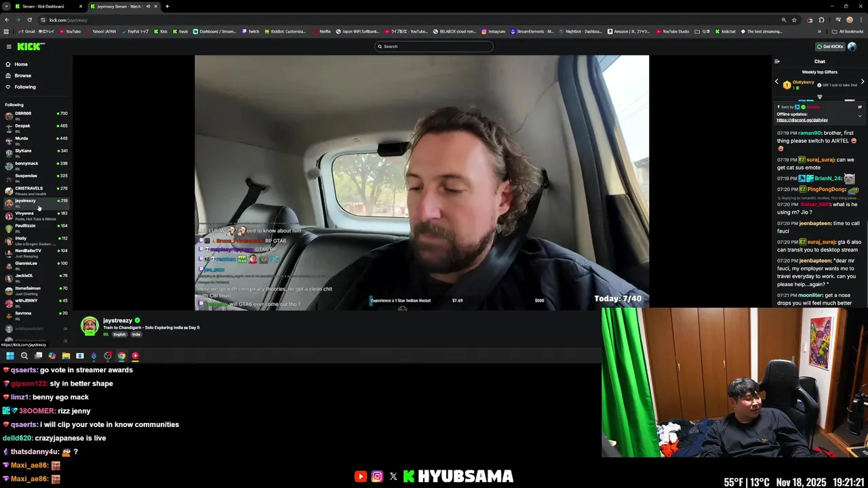Viewport: 868px width, 488px height.
Task: Open Twitch bookmark
Action: point(250,31)
